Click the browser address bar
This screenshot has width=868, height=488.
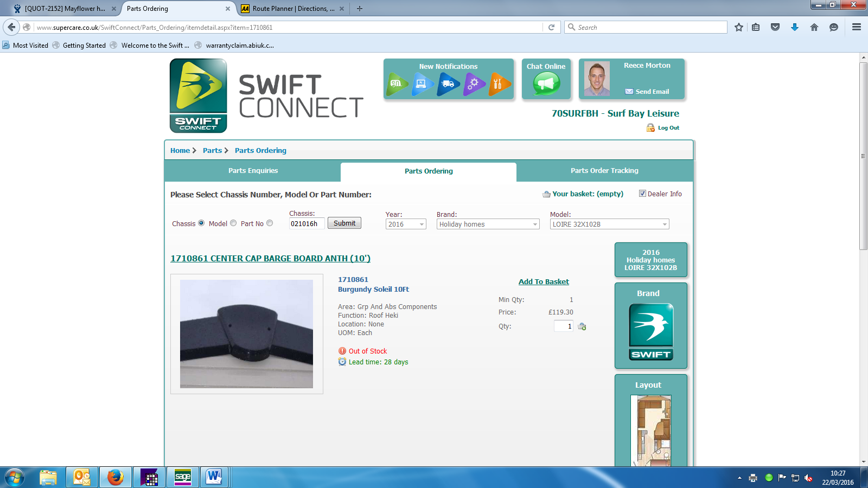288,27
